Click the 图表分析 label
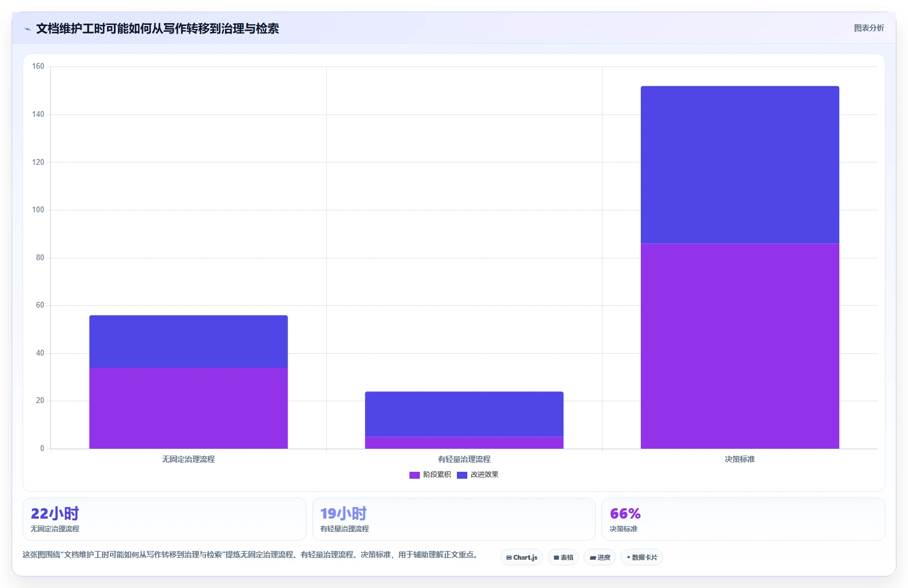The width and height of the screenshot is (908, 588). [x=869, y=28]
